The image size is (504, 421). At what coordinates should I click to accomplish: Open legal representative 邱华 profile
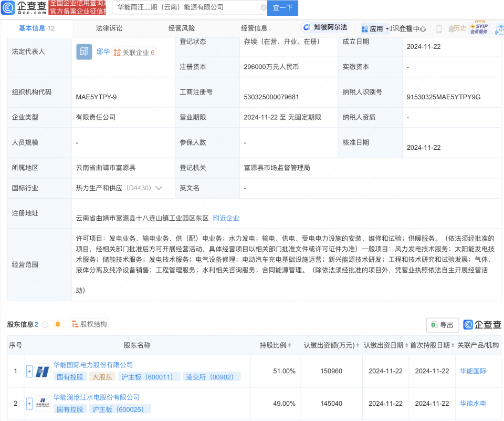103,52
